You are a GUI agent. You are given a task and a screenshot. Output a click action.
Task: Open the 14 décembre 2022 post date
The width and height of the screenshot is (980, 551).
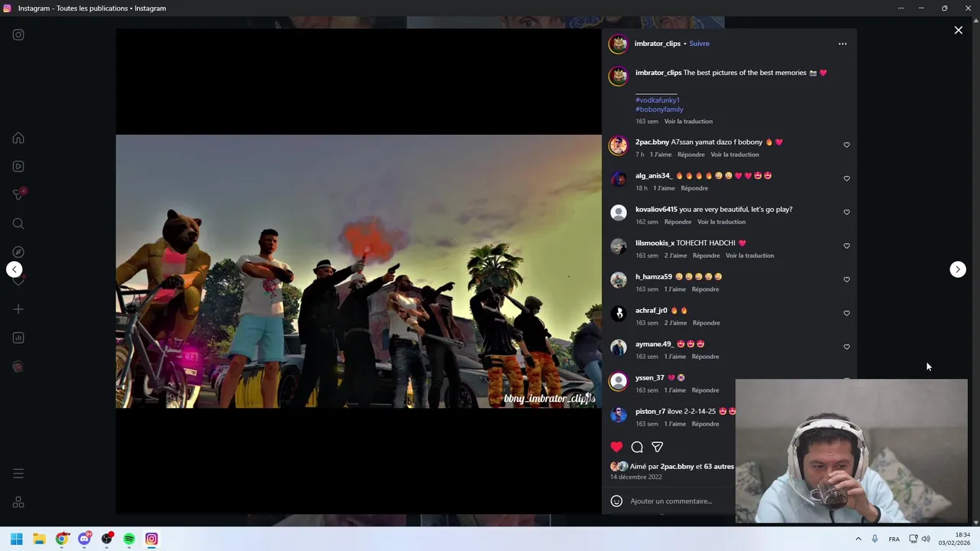[x=636, y=478]
